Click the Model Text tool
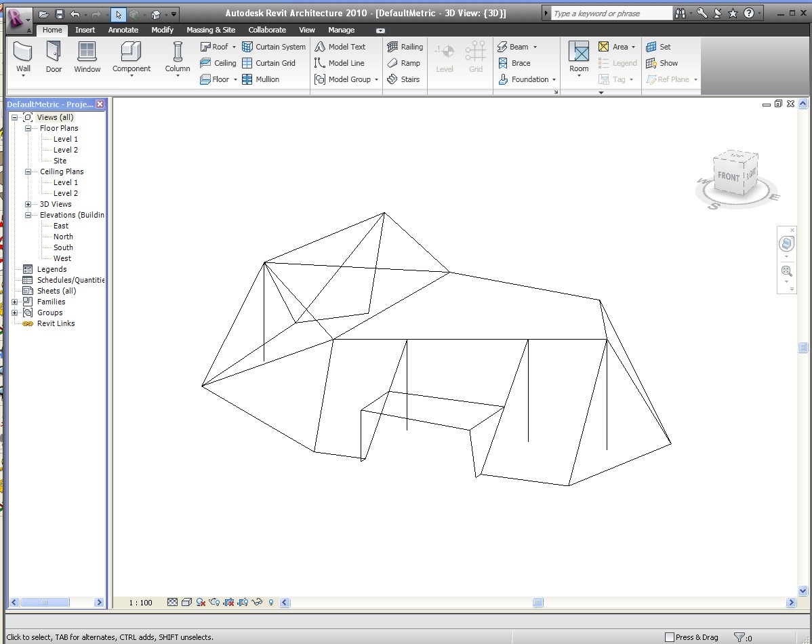The height and width of the screenshot is (644, 812). coord(340,47)
